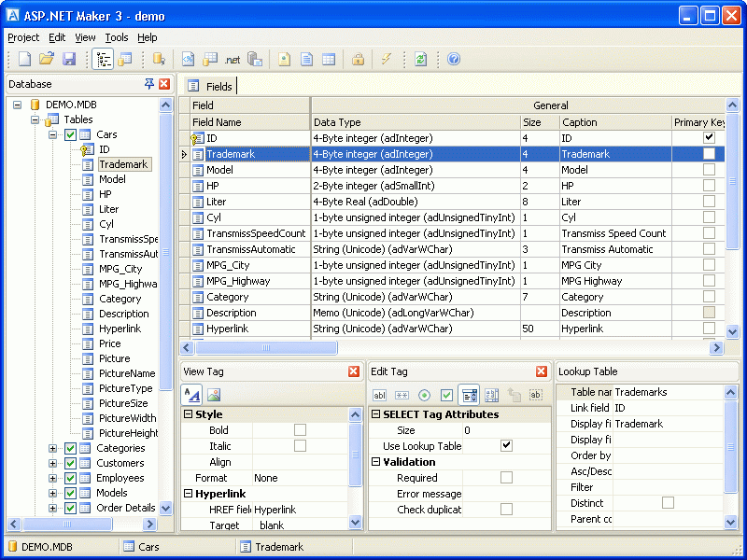Collapse the Validation section in Edit Tag
The image size is (747, 560).
pos(375,462)
